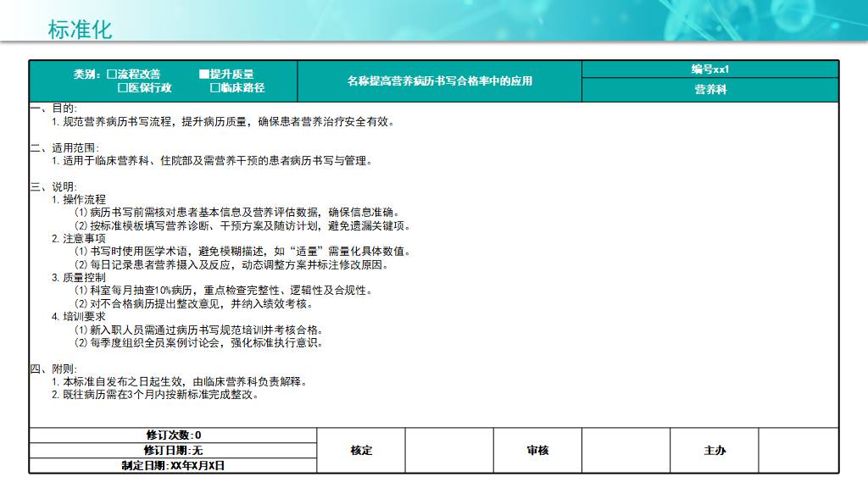Screen dimensions: 868x488
Task: Click the blank cell right of 主办
Action: (797, 450)
